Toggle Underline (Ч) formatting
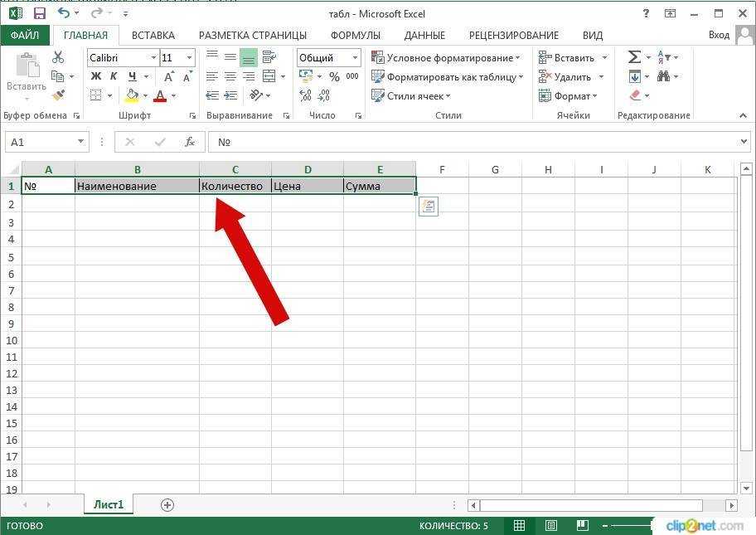 pos(132,76)
